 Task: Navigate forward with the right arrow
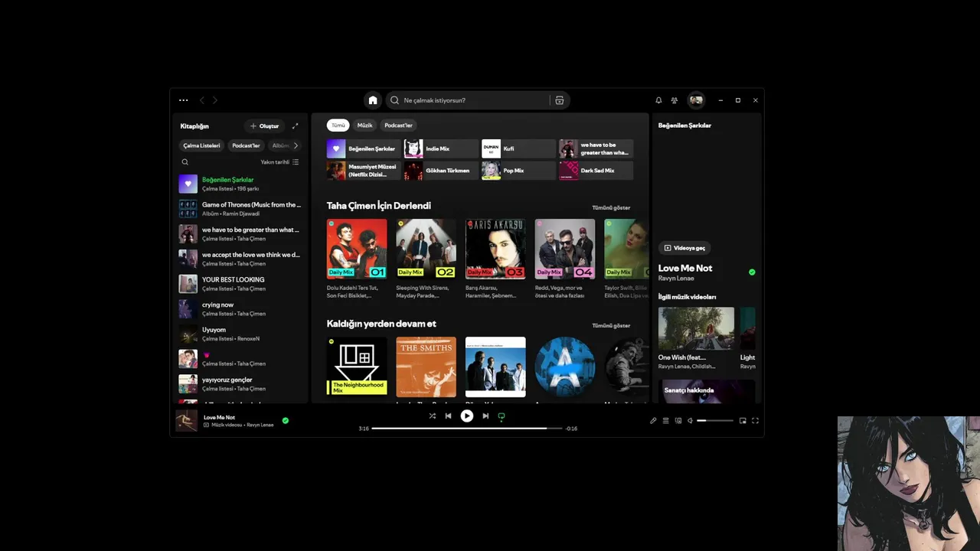215,100
